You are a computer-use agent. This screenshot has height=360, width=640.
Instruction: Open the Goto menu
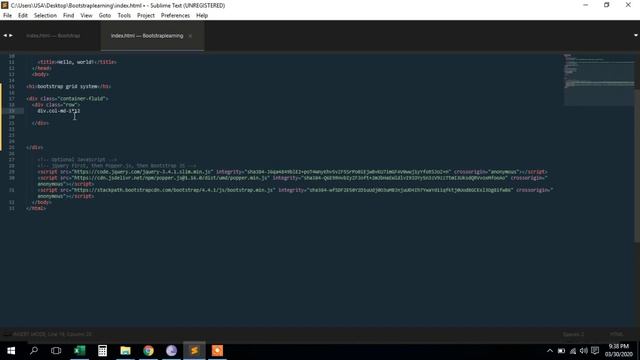pyautogui.click(x=104, y=16)
